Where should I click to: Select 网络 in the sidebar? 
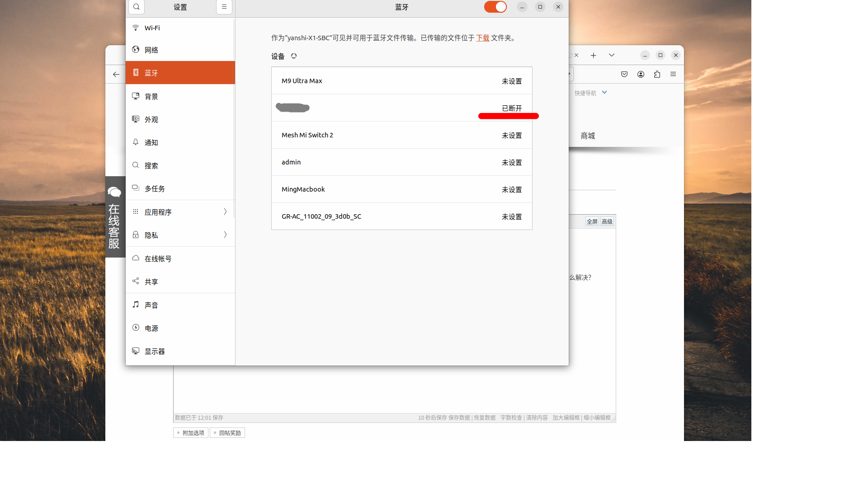tap(151, 50)
